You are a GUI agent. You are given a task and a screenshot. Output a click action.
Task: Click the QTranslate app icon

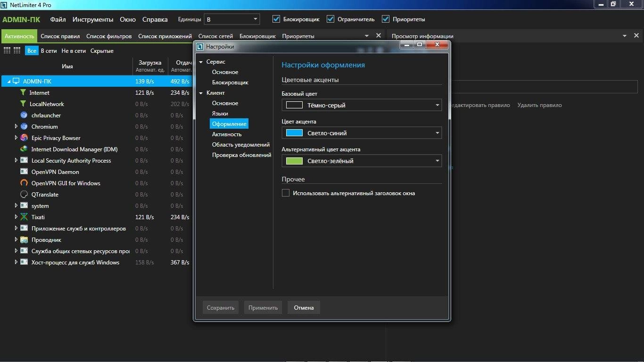pos(24,194)
